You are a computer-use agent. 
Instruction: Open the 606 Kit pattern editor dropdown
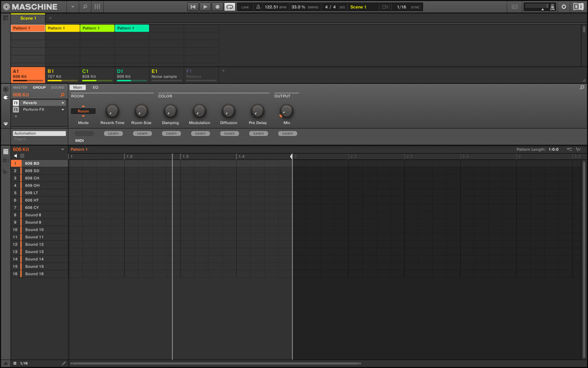click(x=62, y=149)
